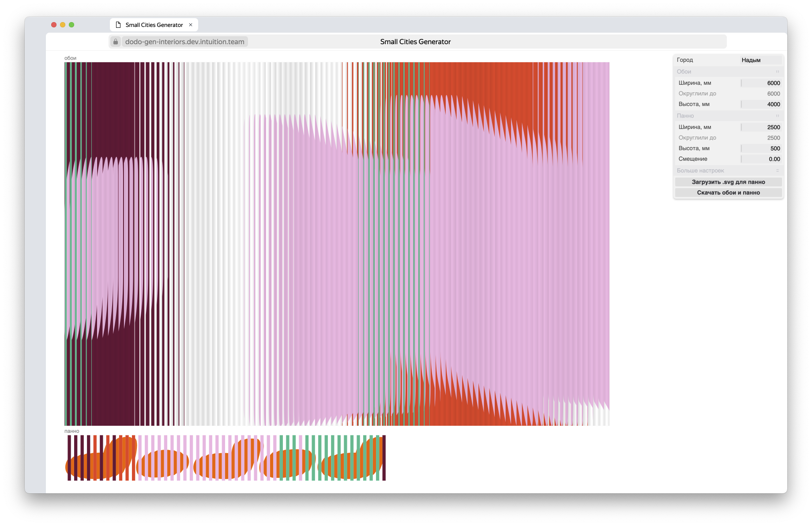Click the Смещение slider field showing 0.00

tap(761, 159)
